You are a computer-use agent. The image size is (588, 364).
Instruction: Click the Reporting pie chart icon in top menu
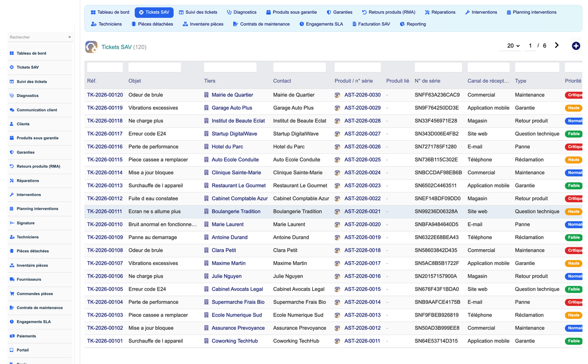pos(402,24)
